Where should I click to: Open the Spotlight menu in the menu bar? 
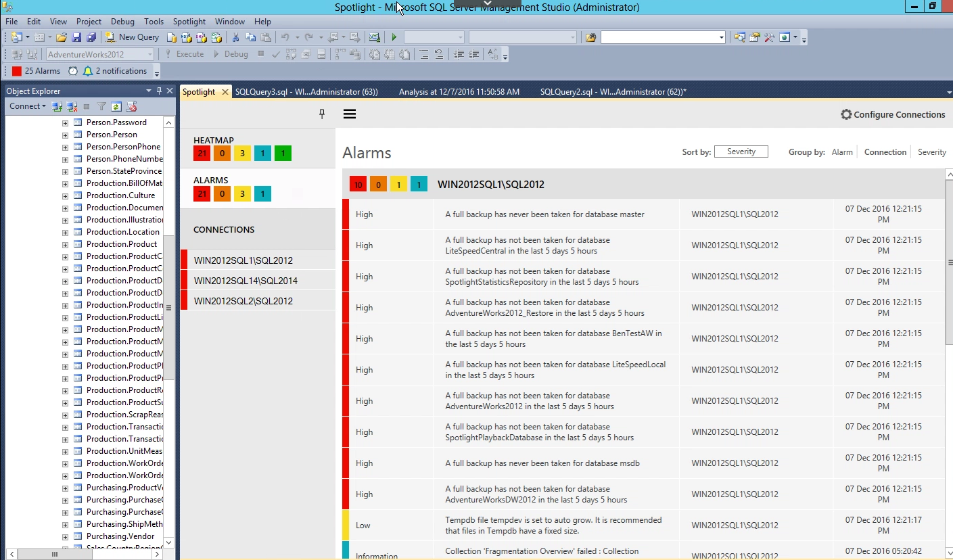pos(189,22)
